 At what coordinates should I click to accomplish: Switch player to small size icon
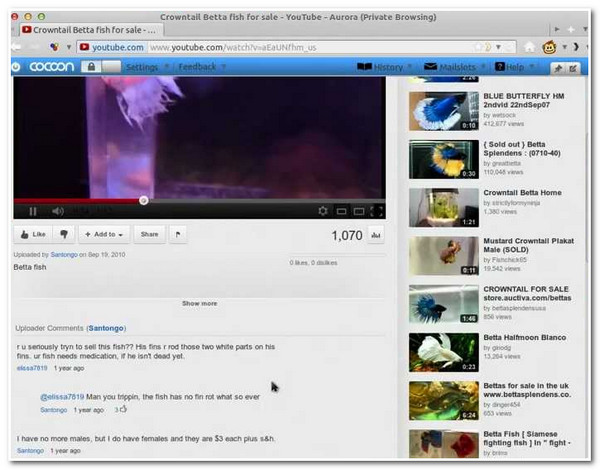[x=341, y=211]
